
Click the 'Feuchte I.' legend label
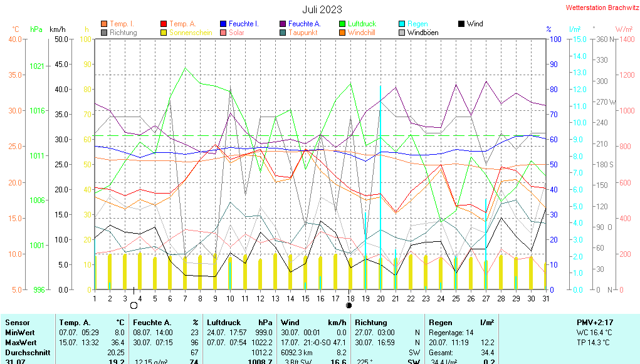(244, 24)
